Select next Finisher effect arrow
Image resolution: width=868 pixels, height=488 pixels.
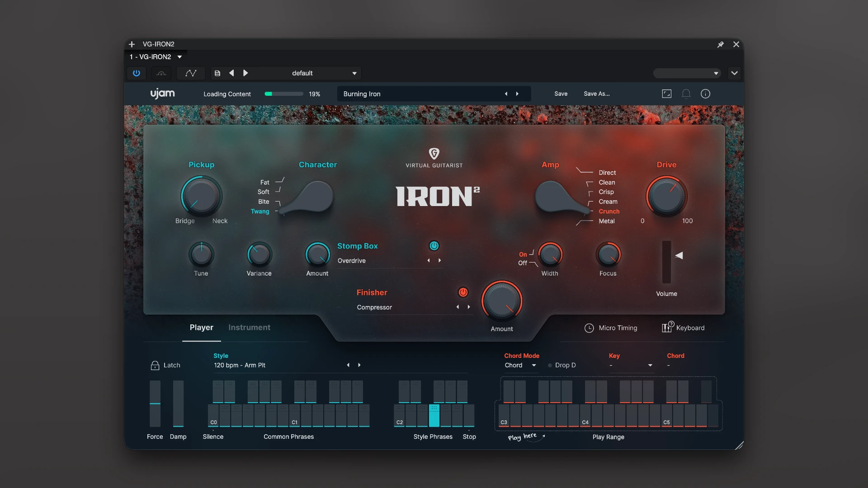(469, 307)
